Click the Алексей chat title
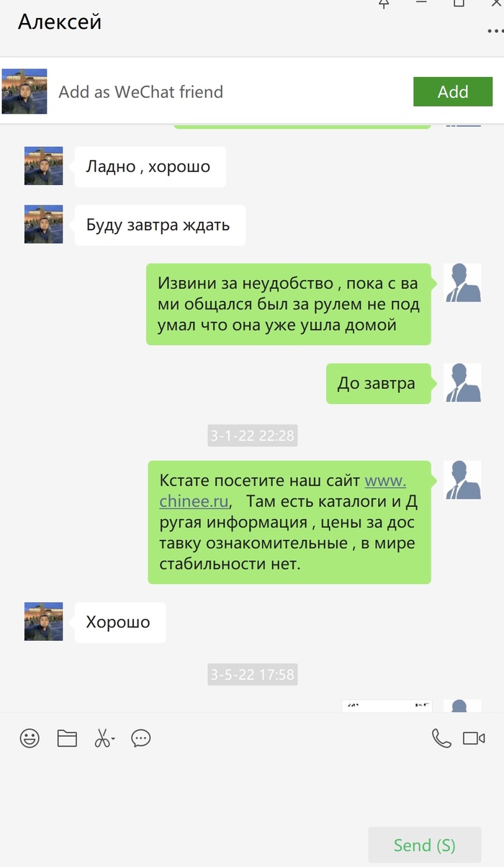This screenshot has width=504, height=867. [x=60, y=22]
